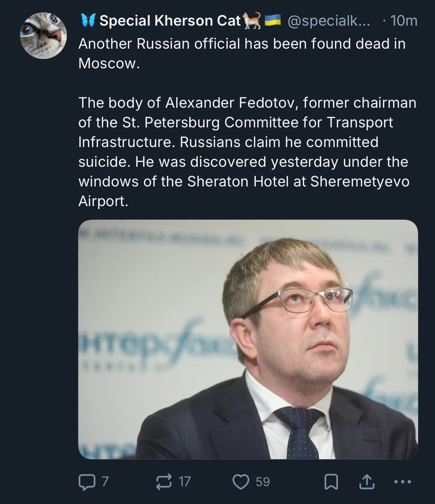This screenshot has height=504, width=435.
Task: Click the reply speech bubble icon
Action: (87, 482)
